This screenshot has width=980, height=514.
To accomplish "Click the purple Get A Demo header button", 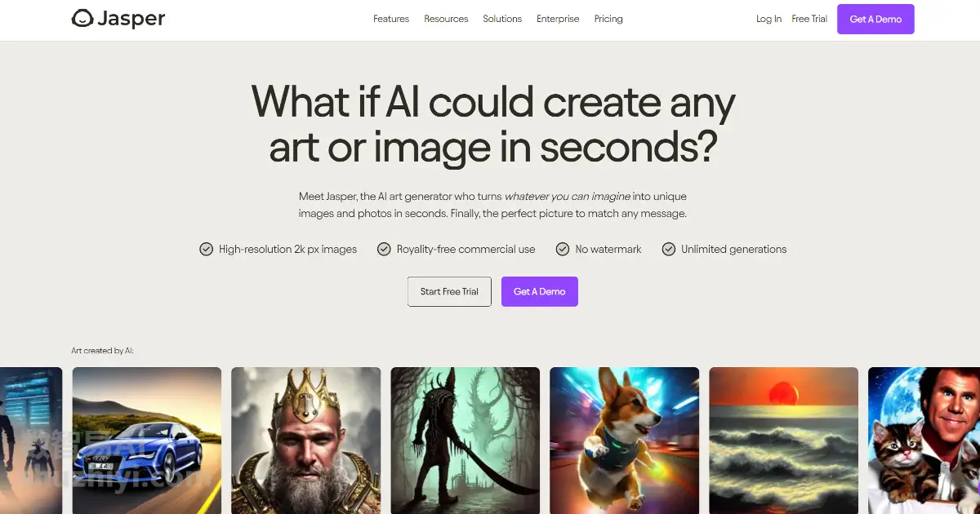I will point(875,19).
